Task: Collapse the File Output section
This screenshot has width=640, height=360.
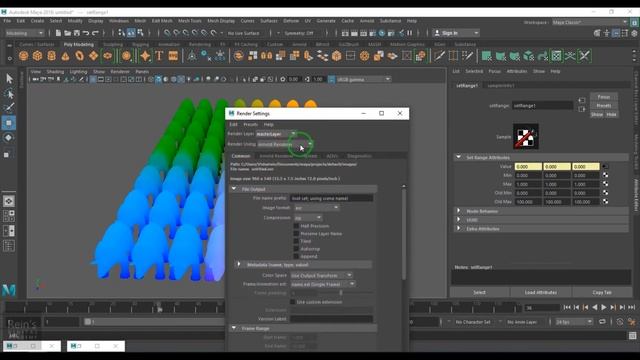Action: coord(234,189)
